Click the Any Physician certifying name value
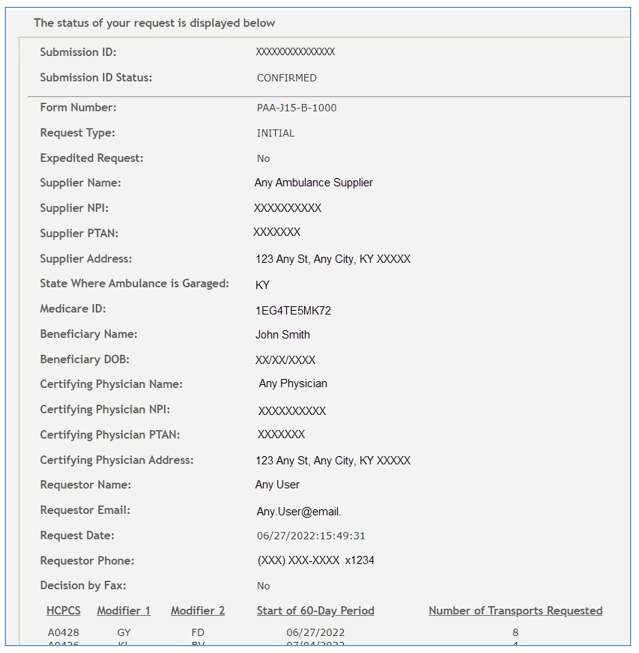The image size is (639, 653). 293,384
